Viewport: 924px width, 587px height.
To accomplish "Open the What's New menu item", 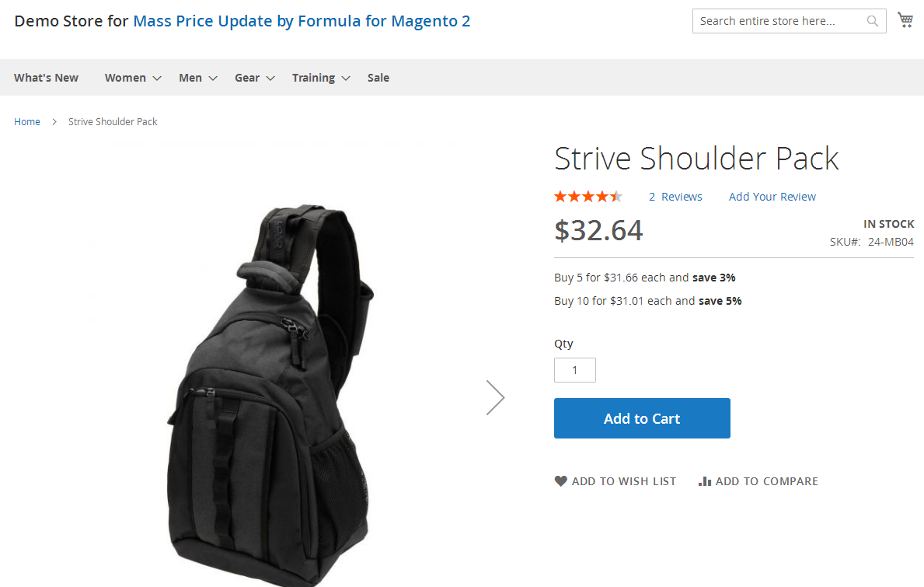I will pos(46,78).
